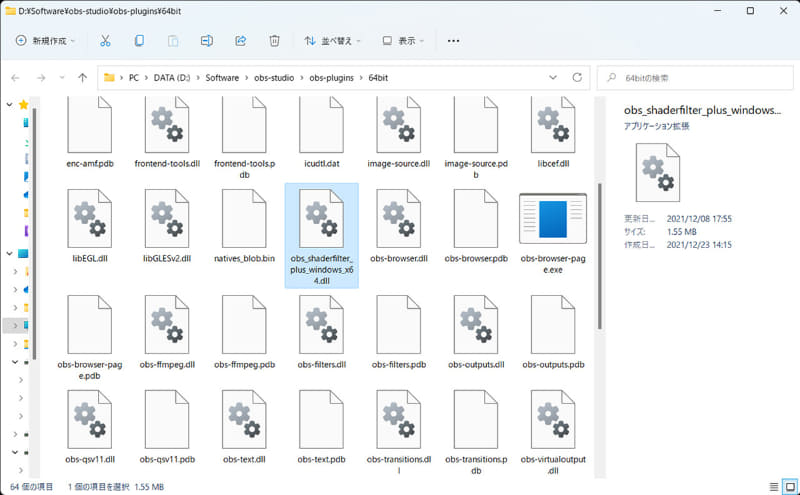The image size is (800, 495).
Task: Select the obs-browser.dll file
Action: tap(398, 226)
